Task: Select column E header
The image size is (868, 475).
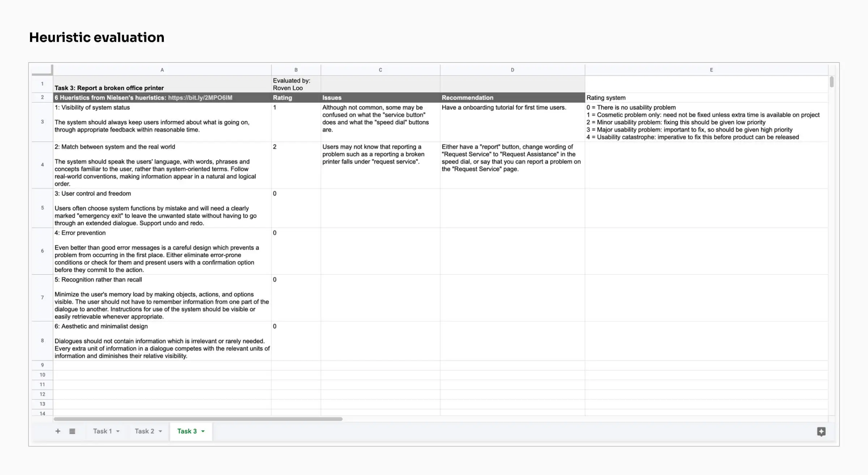Action: point(711,70)
